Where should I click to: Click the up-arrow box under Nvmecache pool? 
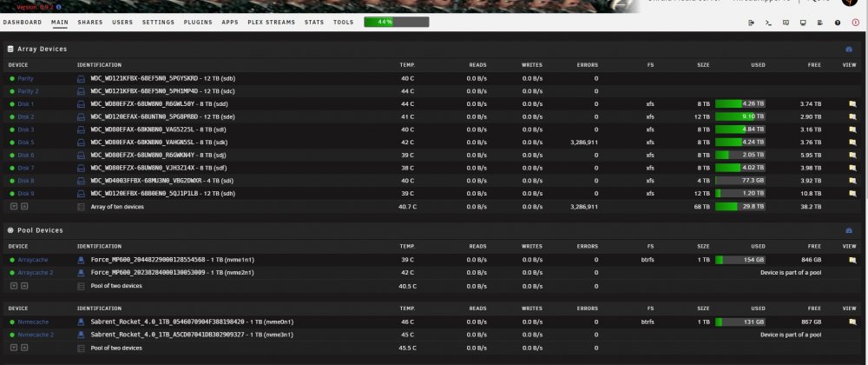[24, 348]
